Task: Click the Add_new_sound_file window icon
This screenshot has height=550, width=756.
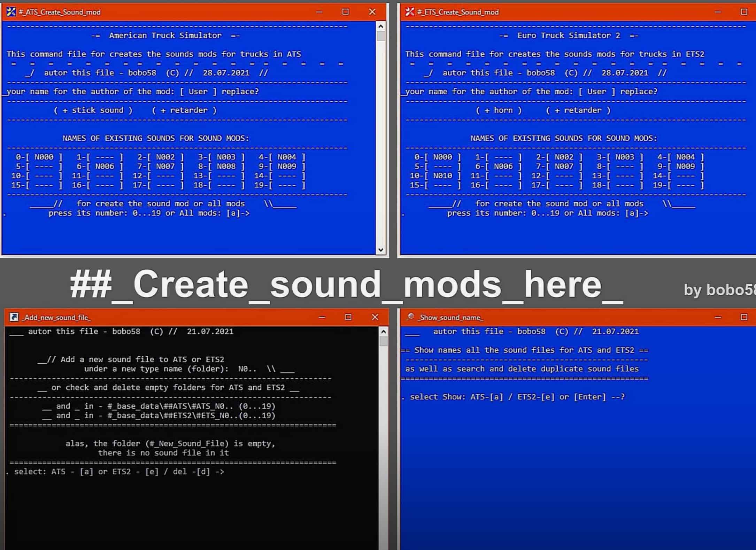Action: point(14,317)
